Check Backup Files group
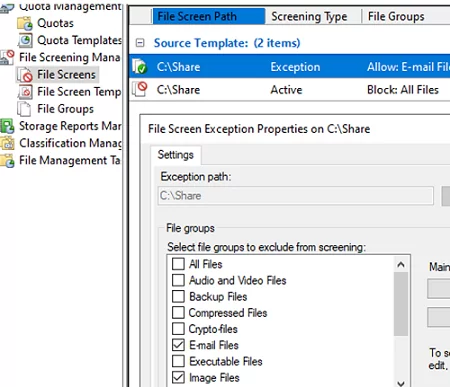 pos(178,296)
